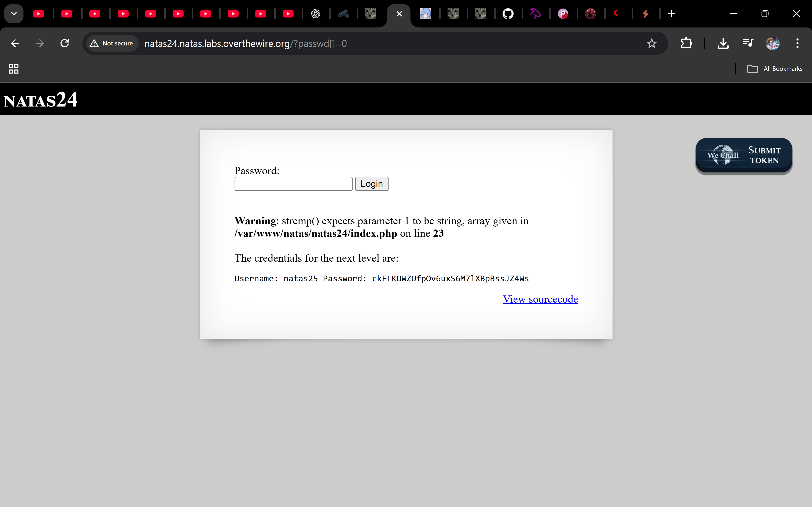Image resolution: width=812 pixels, height=507 pixels.
Task: Open the Chrome three-dot menu
Action: tap(797, 43)
